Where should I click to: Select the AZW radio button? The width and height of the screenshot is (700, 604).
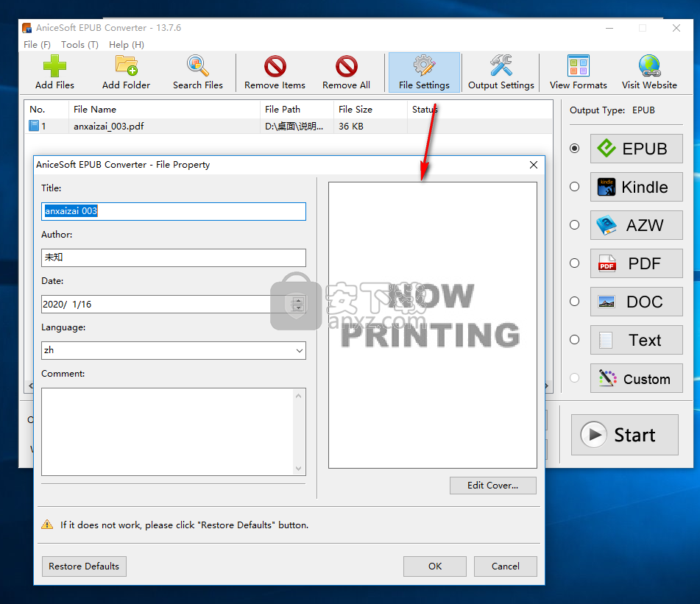pos(575,225)
